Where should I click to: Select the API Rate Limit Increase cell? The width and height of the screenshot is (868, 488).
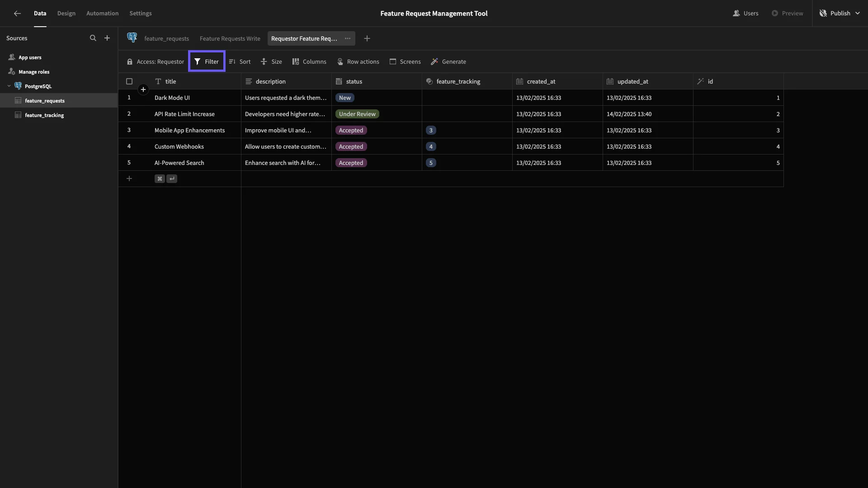coord(196,114)
